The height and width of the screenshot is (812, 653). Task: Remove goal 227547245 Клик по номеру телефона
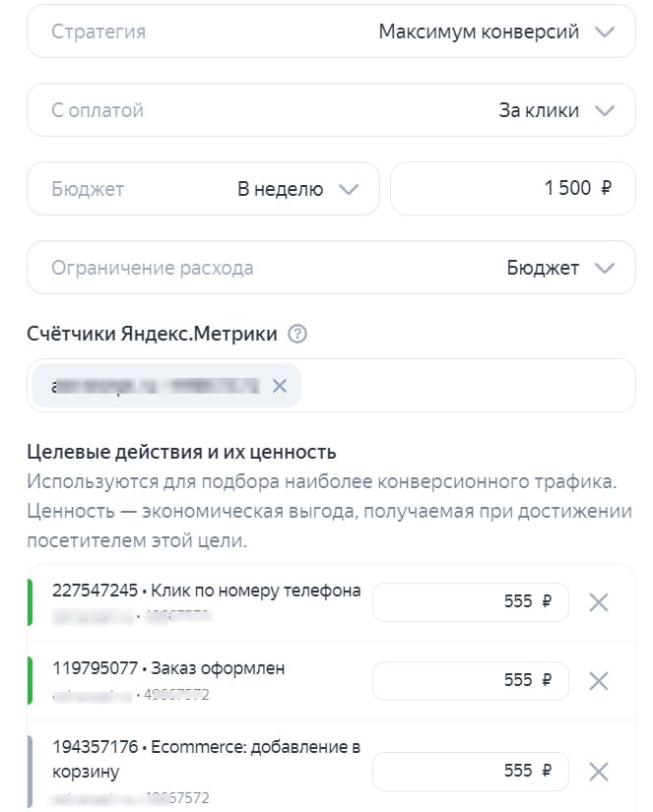pyautogui.click(x=600, y=602)
